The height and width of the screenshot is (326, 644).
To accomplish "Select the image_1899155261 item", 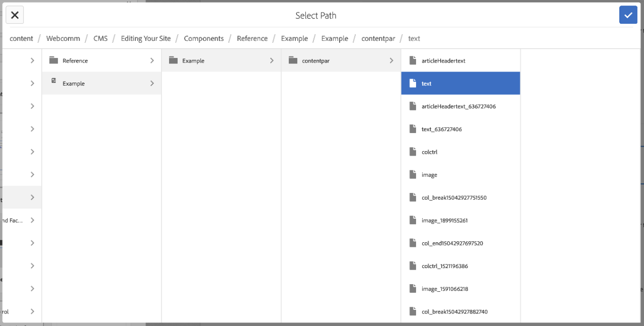I will [445, 220].
